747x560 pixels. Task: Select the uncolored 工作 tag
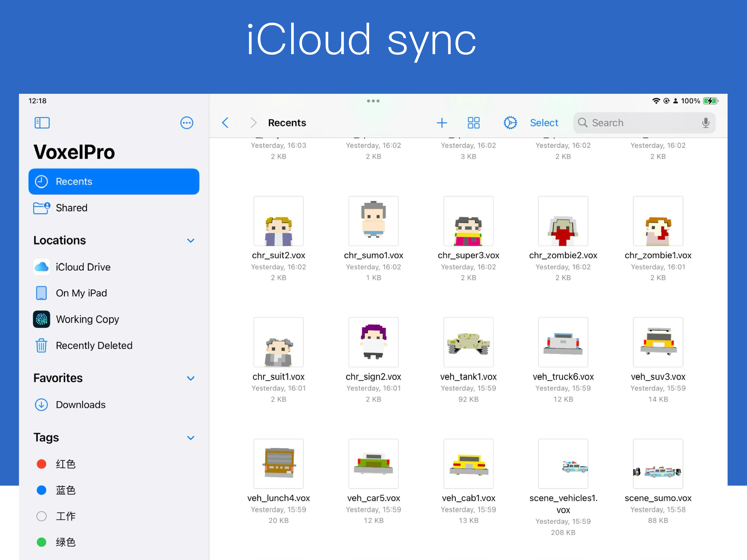tap(114, 516)
